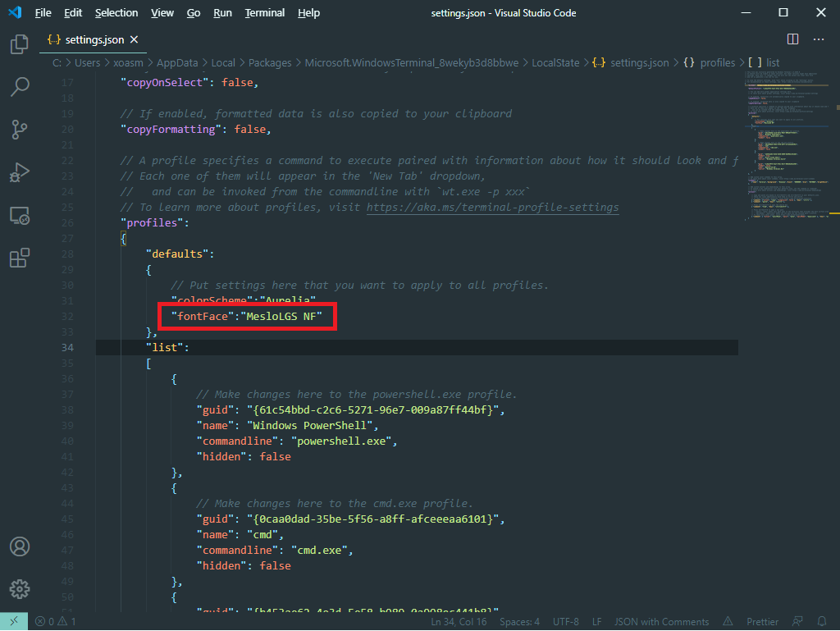
Task: Click the Local breadcrumb segment
Action: (x=223, y=62)
